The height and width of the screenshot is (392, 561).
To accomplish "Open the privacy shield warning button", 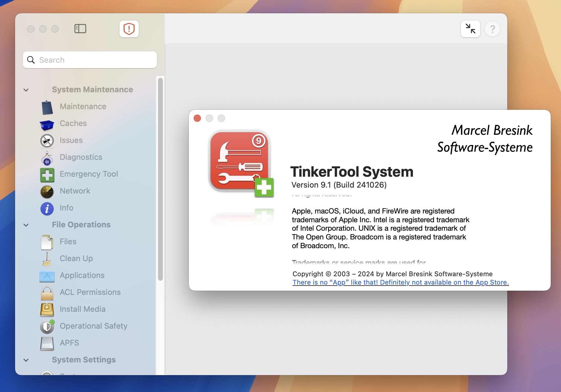I will [129, 29].
